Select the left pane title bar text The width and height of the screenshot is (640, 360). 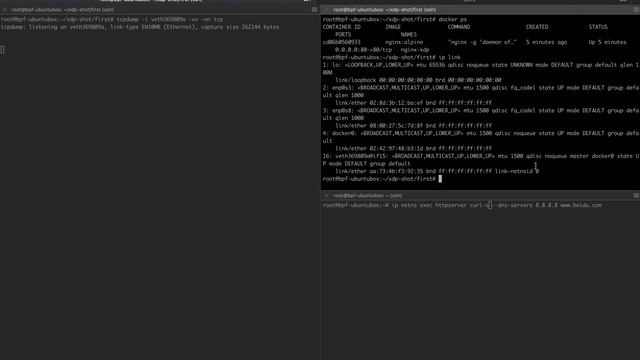coord(62,10)
